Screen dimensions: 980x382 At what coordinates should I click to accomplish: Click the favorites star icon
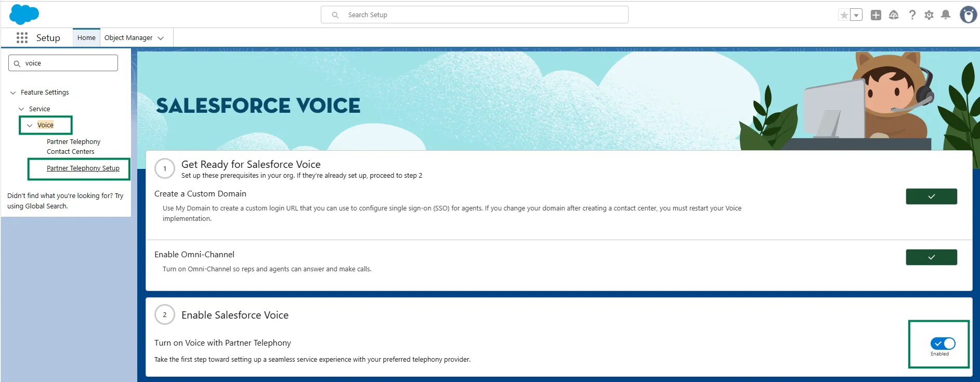point(844,15)
